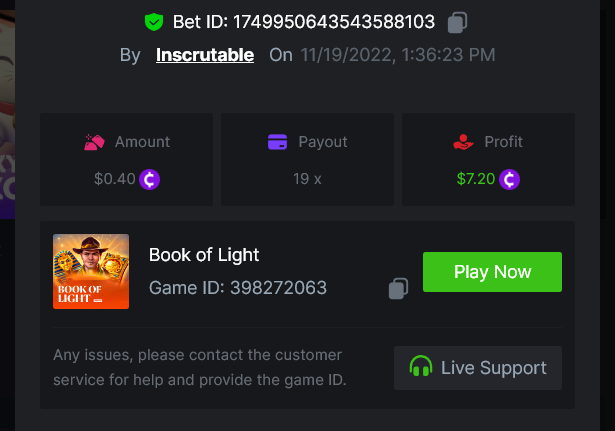
Task: Click the Profit hand icon
Action: point(463,142)
